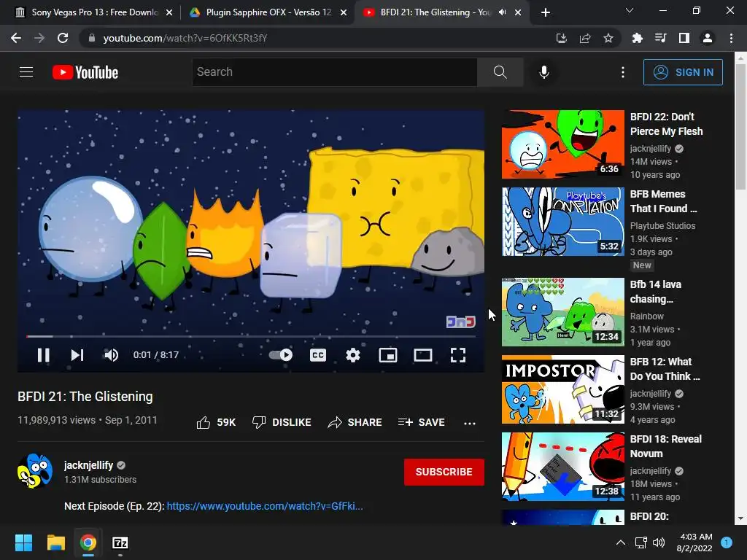
Task: Open BFDI 18: Reveal Novum thumbnail
Action: pyautogui.click(x=562, y=466)
